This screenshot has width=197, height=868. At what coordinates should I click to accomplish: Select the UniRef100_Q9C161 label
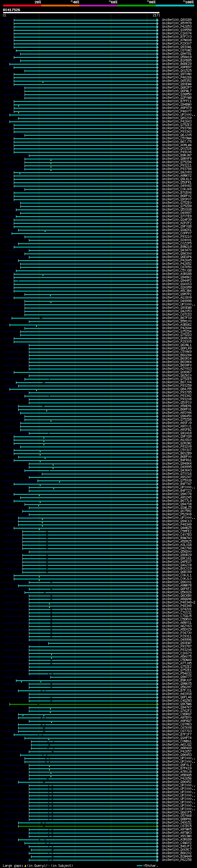click(177, 558)
